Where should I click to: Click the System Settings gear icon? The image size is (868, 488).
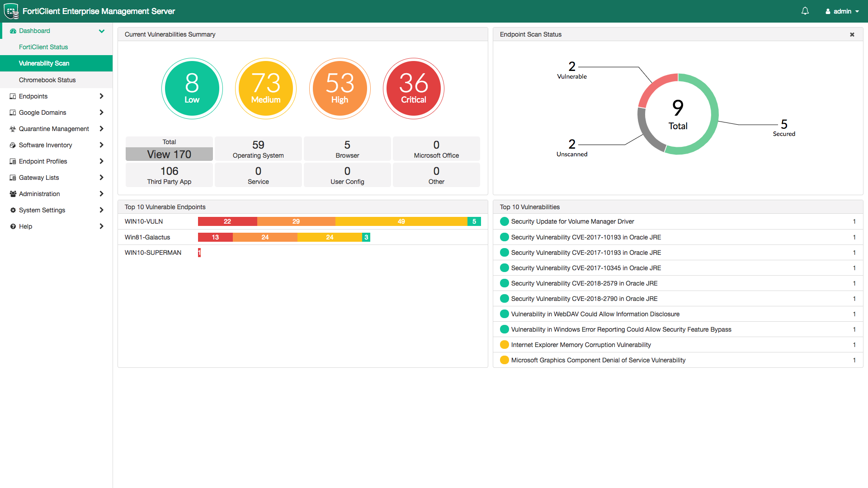click(12, 210)
